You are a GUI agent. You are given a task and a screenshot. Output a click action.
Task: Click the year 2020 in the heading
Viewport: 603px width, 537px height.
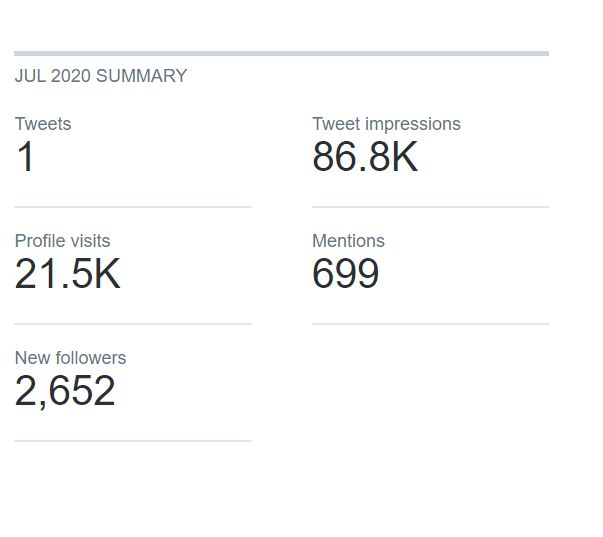click(x=71, y=76)
